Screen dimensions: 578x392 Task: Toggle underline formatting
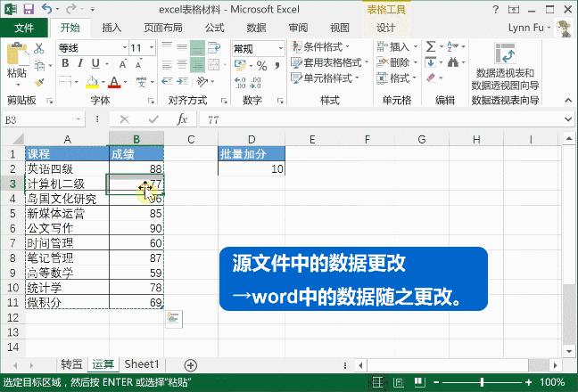click(x=95, y=63)
